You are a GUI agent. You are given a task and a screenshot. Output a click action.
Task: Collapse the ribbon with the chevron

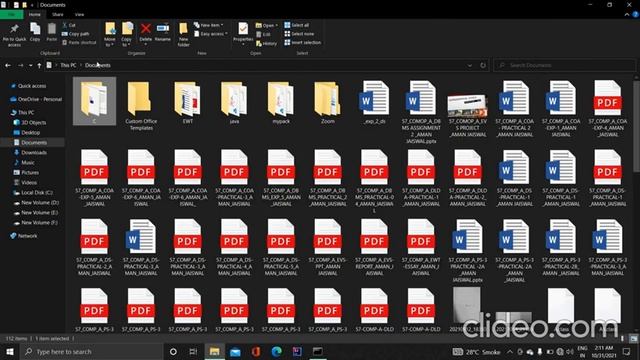(x=627, y=14)
